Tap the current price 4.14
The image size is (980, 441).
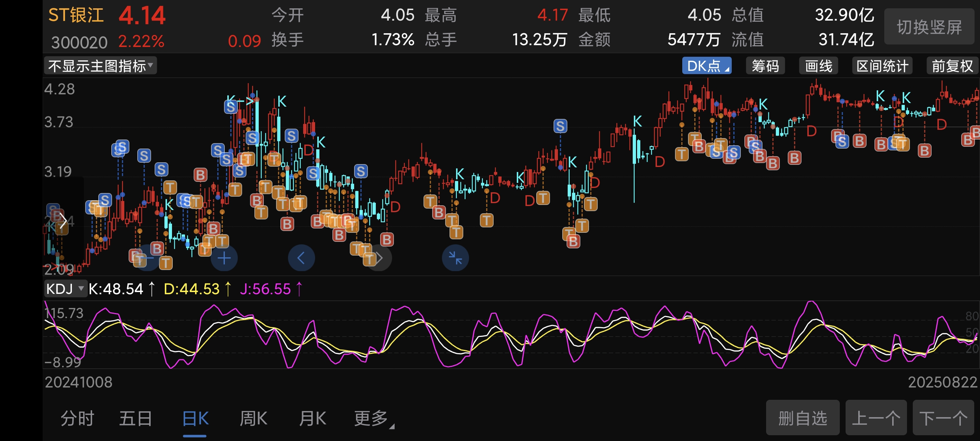[x=142, y=16]
